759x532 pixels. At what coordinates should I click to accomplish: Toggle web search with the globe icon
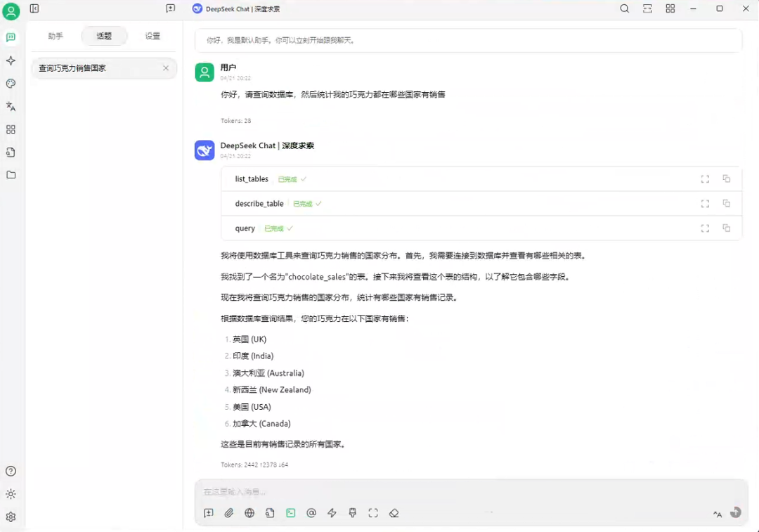(249, 513)
